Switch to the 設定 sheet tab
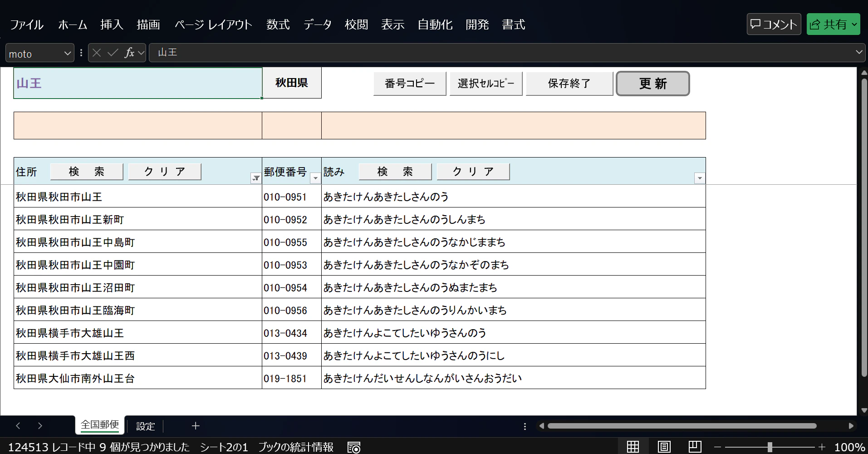The height and width of the screenshot is (454, 868). [x=146, y=426]
